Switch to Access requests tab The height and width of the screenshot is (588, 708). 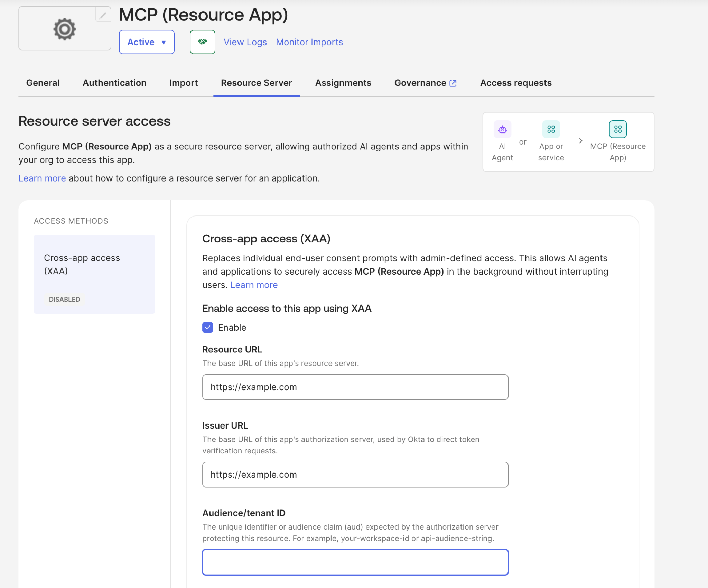pos(516,83)
